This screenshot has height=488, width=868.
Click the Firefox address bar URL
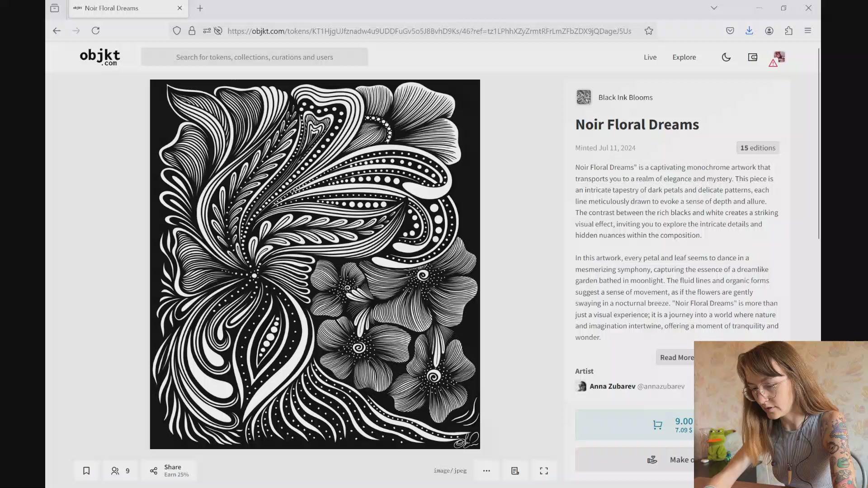(x=429, y=31)
